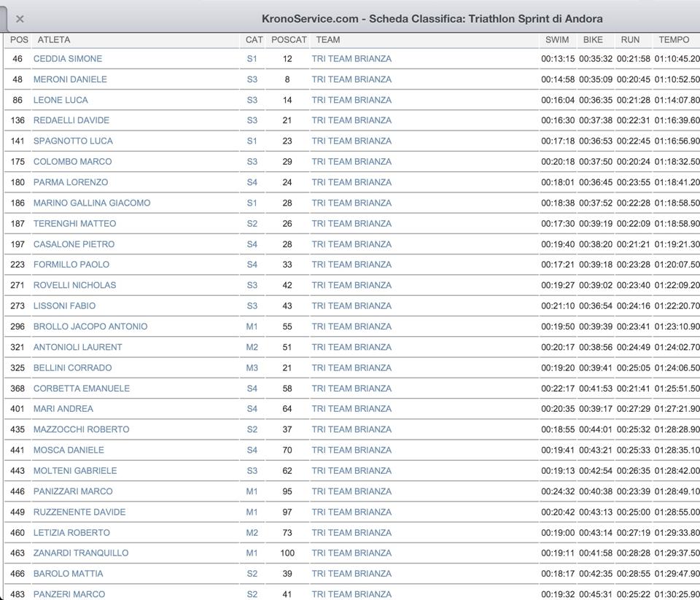Open athlete MOSCA DANIELE
700x600 pixels.
click(69, 450)
